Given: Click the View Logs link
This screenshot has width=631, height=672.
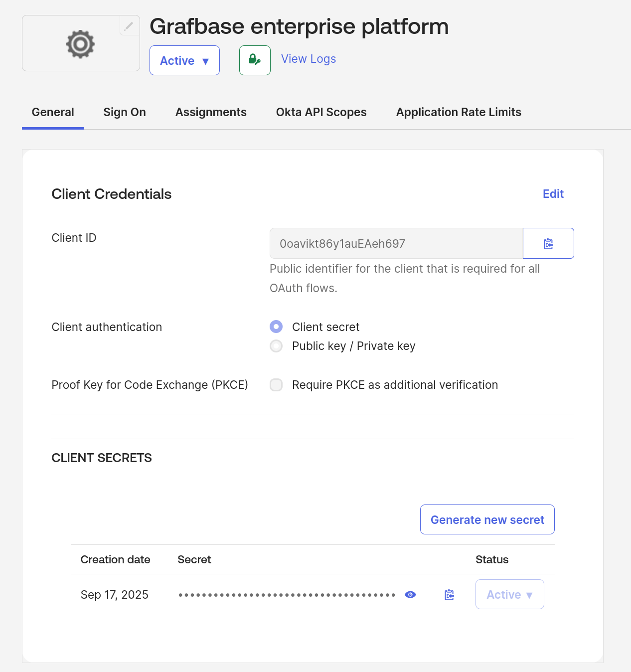Looking at the screenshot, I should tap(309, 59).
